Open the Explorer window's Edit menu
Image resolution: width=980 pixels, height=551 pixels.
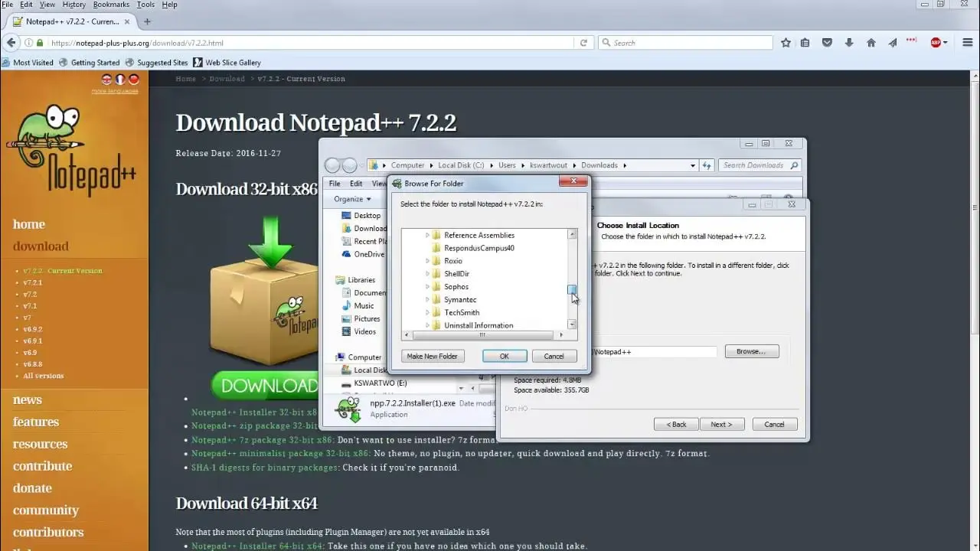pyautogui.click(x=356, y=184)
